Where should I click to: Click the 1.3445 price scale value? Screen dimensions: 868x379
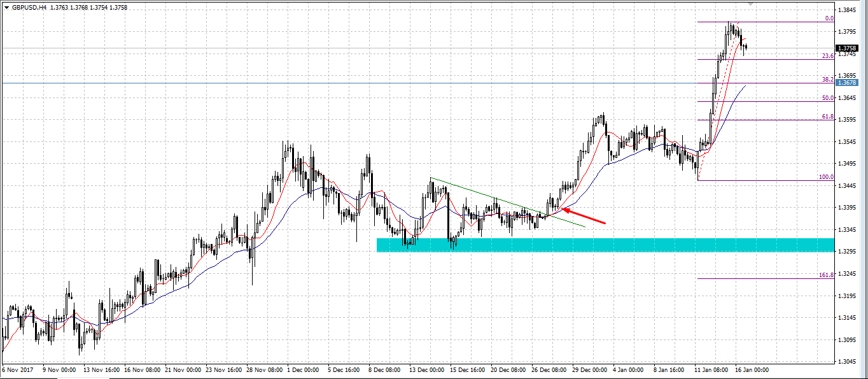847,186
